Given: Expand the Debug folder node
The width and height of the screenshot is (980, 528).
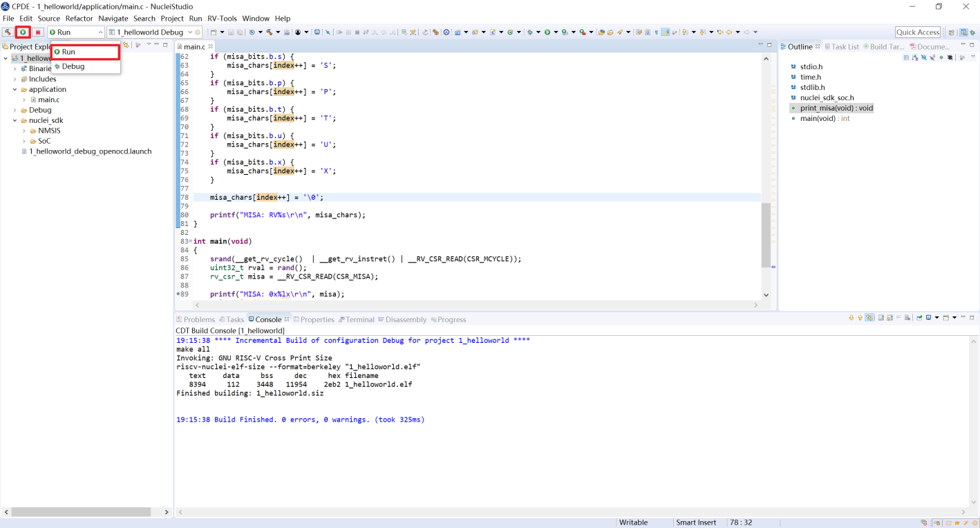Looking at the screenshot, I should point(15,110).
